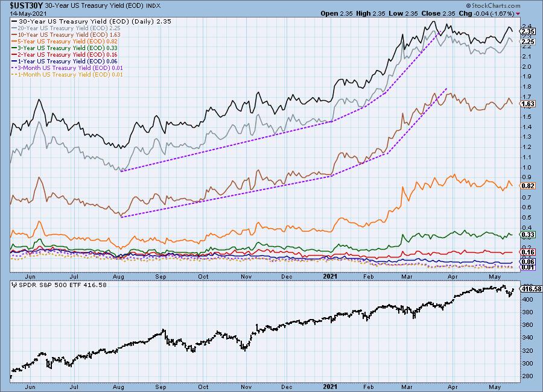Click the purple dotted marker of 3-Month legend

click(14, 68)
